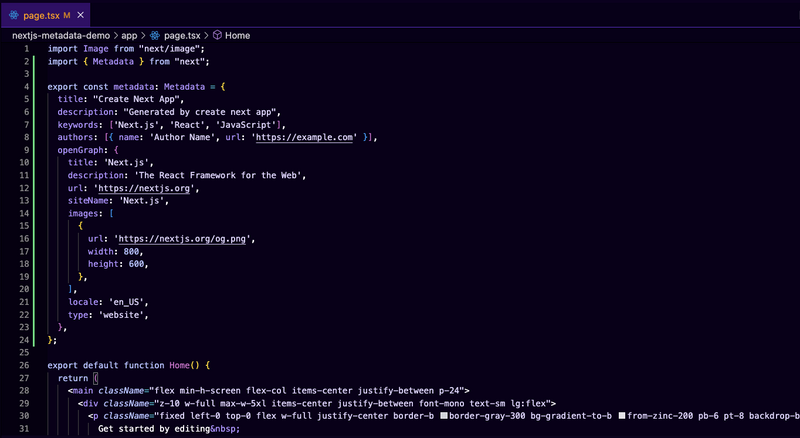Click the height value 600
The width and height of the screenshot is (800, 438).
(136, 264)
